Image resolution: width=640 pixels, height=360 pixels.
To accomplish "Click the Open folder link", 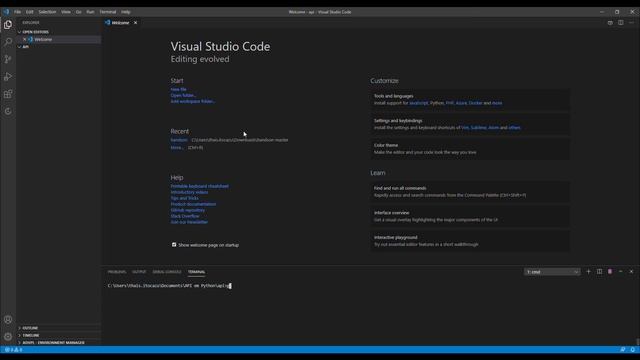I will pos(183,96).
